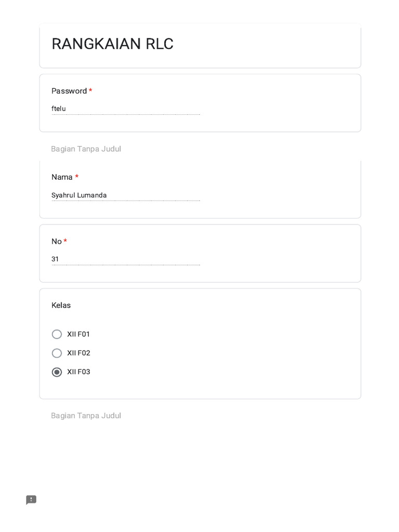Click the Password field containing ftelu
This screenshot has width=399, height=532.
(x=125, y=109)
